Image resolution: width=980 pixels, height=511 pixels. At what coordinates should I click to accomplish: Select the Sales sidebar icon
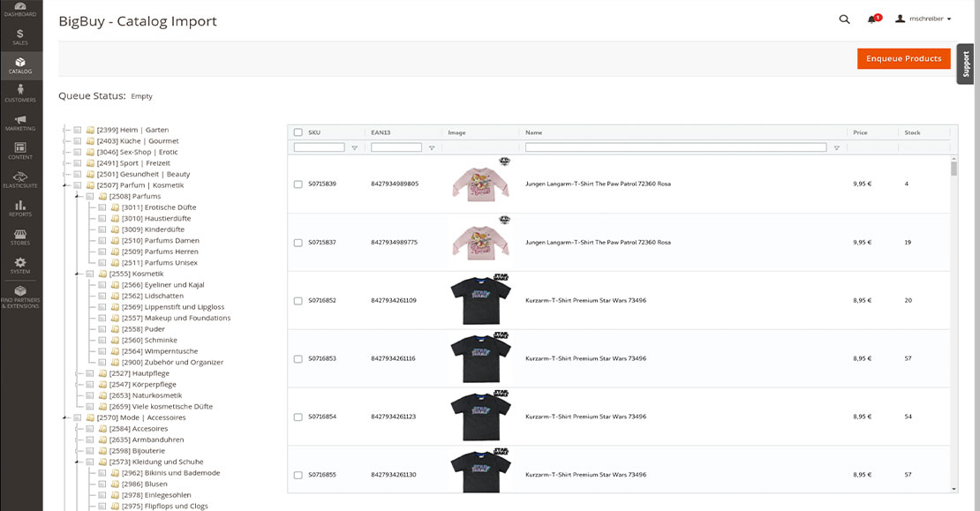pyautogui.click(x=21, y=37)
